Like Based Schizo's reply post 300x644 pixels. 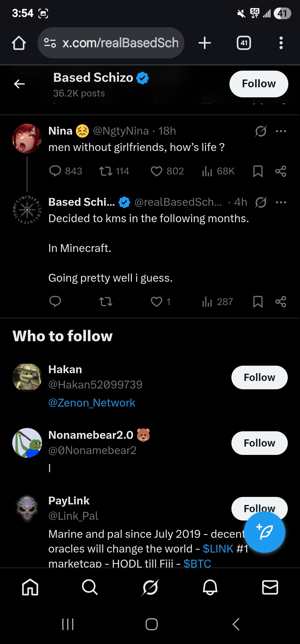point(156,302)
